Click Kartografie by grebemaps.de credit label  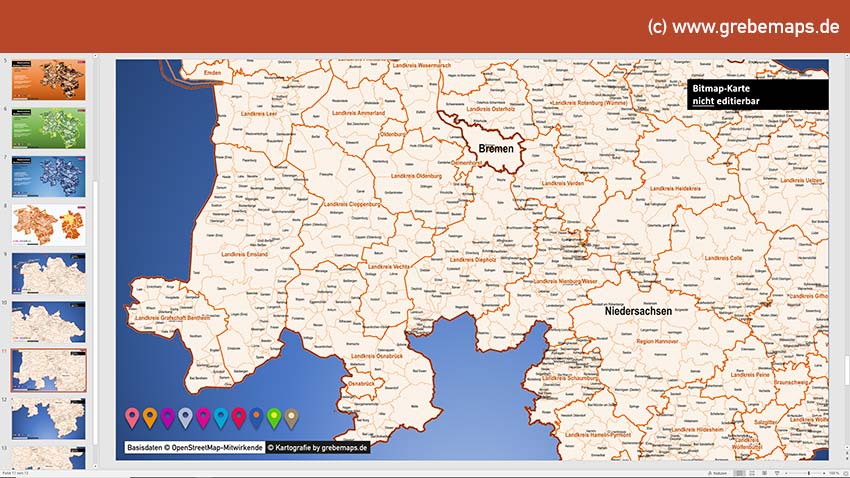point(318,448)
